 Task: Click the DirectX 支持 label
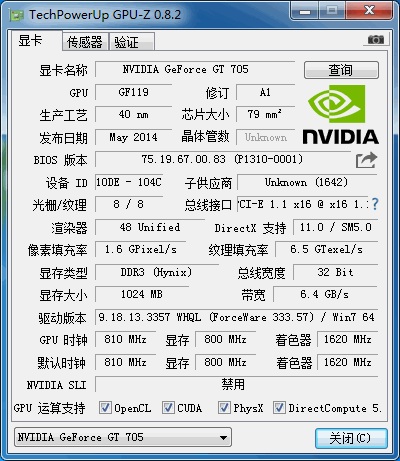click(250, 228)
